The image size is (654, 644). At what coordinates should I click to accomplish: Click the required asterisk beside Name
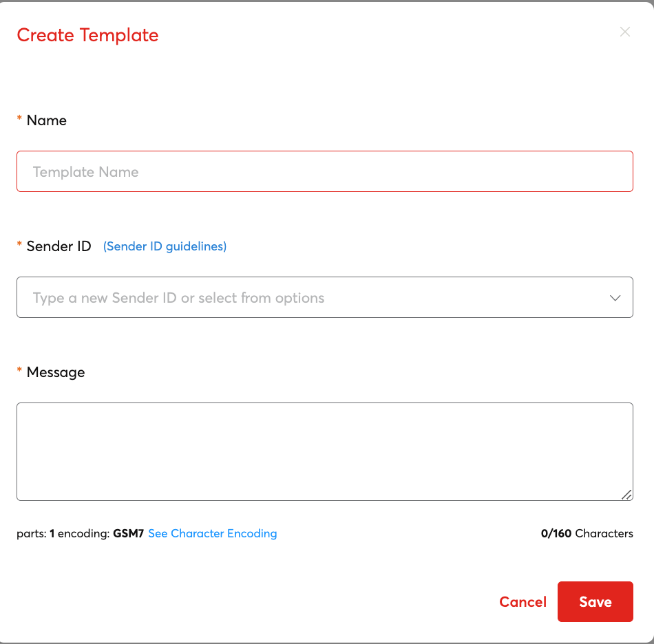[19, 120]
